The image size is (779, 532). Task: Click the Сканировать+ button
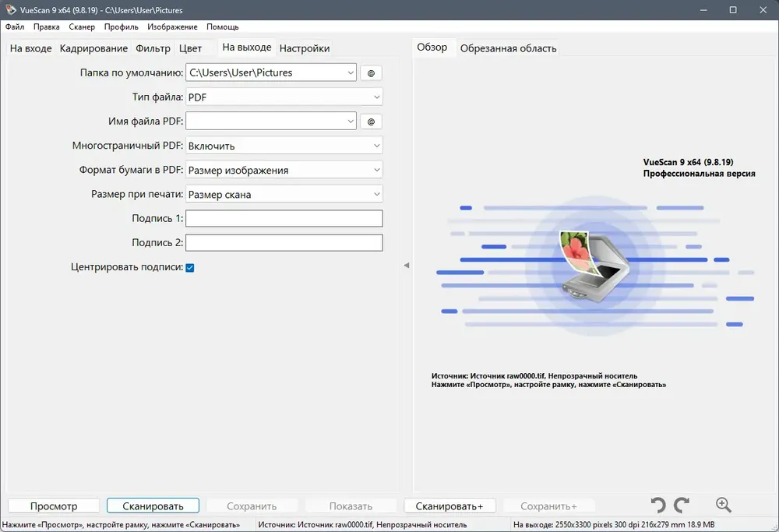point(449,506)
